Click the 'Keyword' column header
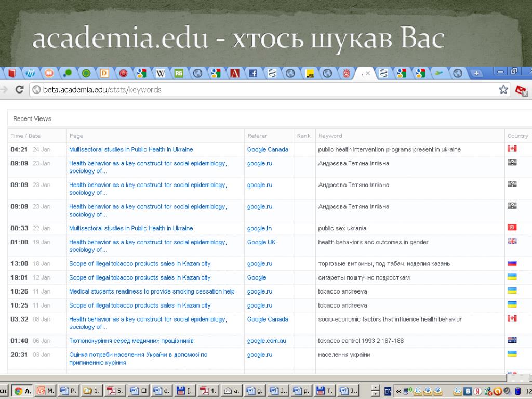This screenshot has width=532, height=399. pos(330,136)
